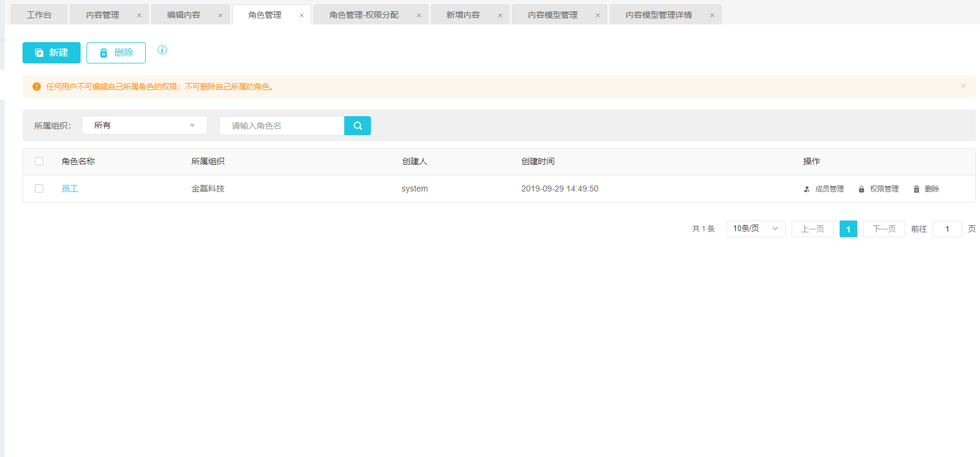Select page 1 in the pagination
Viewport: 980px width, 457px height.
coord(848,229)
